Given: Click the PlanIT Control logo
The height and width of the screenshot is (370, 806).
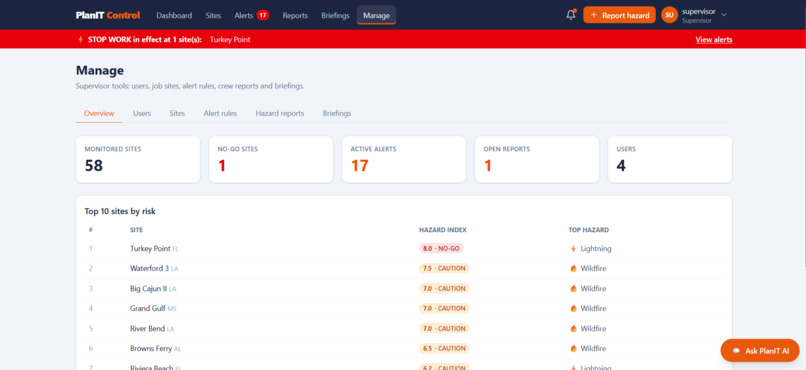Looking at the screenshot, I should coord(108,15).
